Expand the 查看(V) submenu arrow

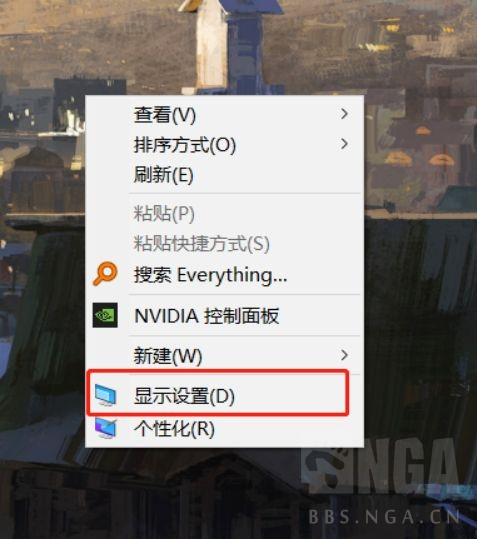344,114
